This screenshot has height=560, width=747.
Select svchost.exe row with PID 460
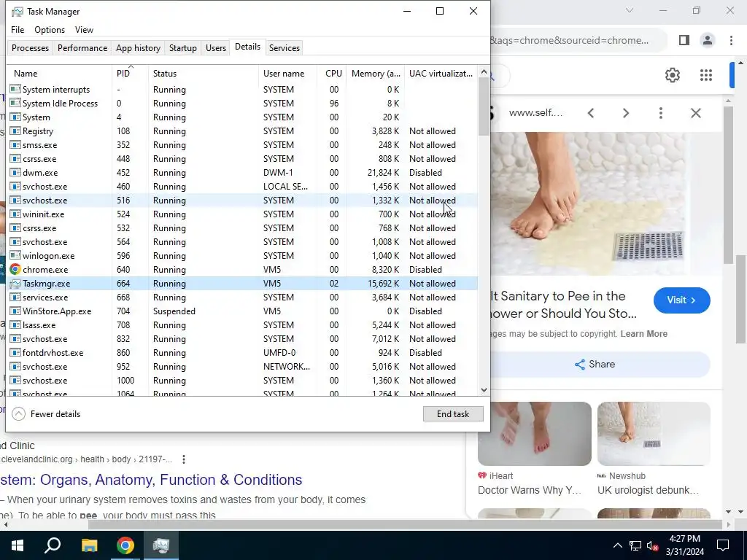[x=243, y=187]
